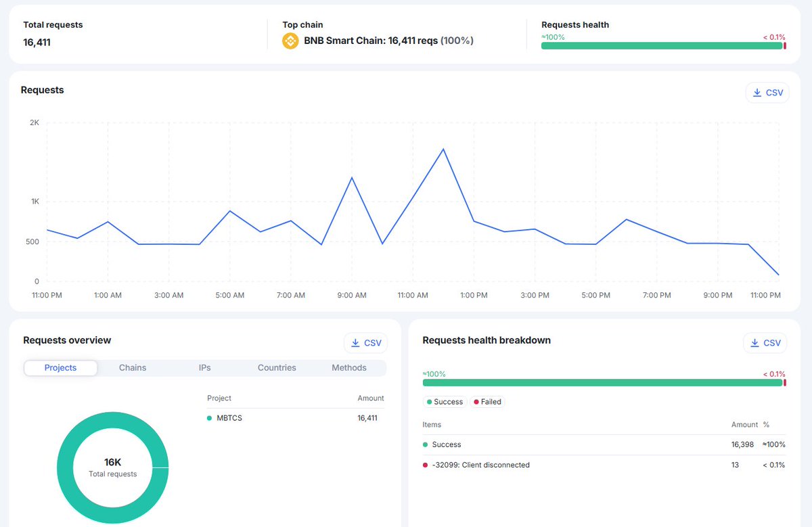812x527 pixels.
Task: Click the 16,398 success amount
Action: (744, 444)
